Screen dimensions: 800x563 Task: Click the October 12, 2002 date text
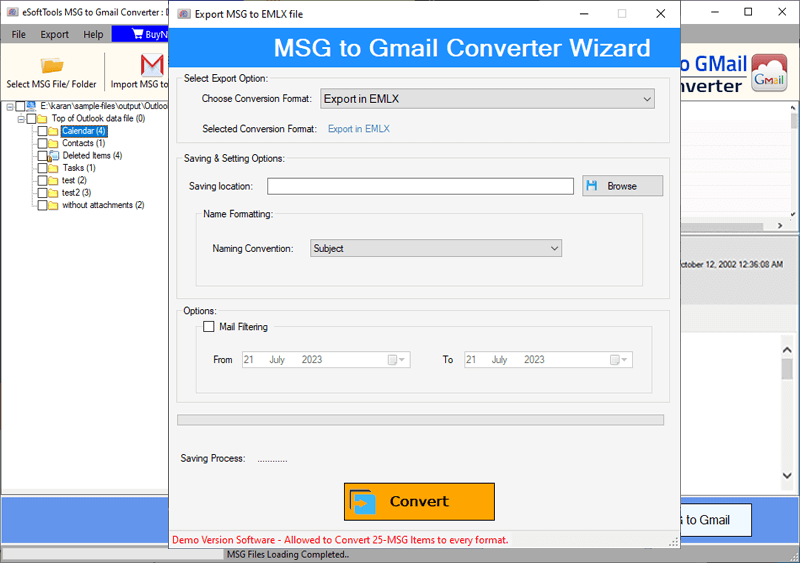coord(732,264)
